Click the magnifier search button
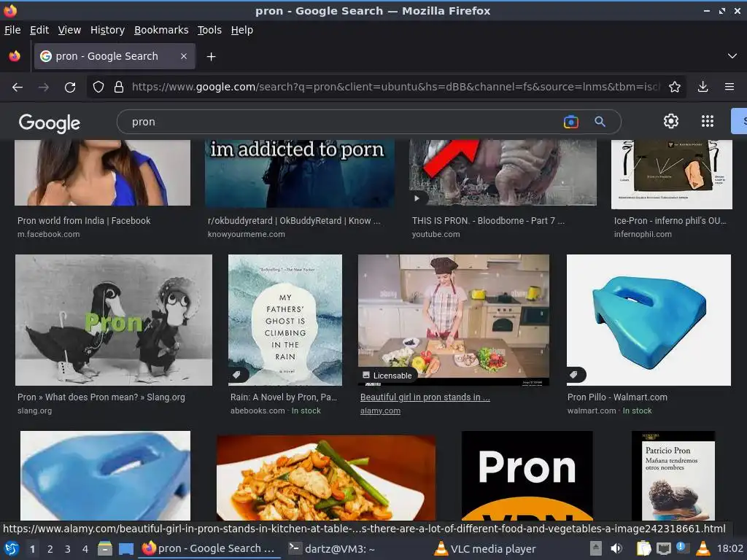This screenshot has width=747, height=560. pos(600,122)
